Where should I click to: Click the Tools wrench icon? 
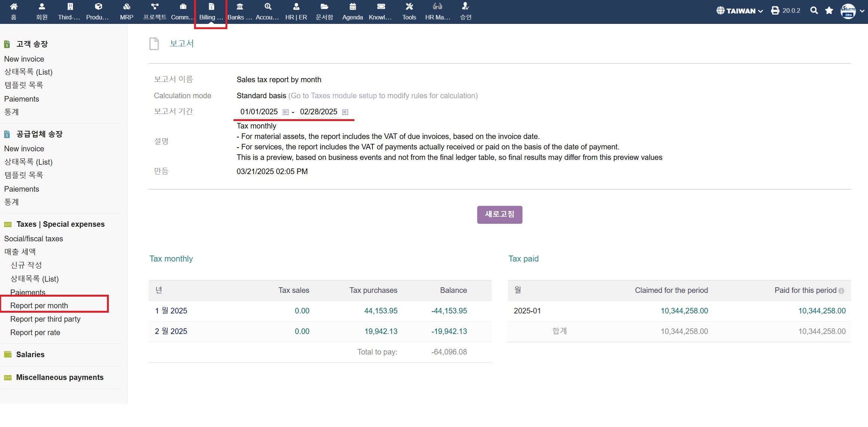pos(409,7)
